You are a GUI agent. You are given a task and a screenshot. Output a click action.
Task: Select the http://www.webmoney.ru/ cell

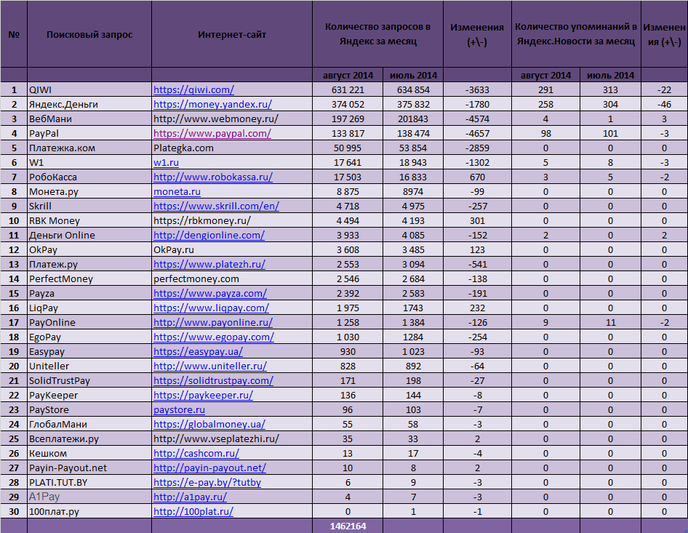pyautogui.click(x=232, y=118)
